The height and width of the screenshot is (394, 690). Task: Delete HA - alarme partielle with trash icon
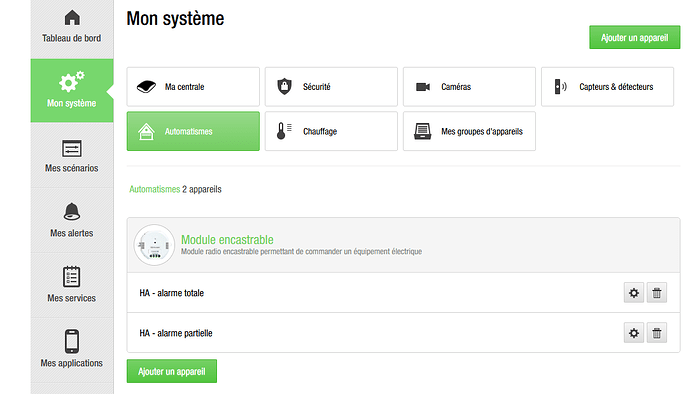(x=657, y=333)
